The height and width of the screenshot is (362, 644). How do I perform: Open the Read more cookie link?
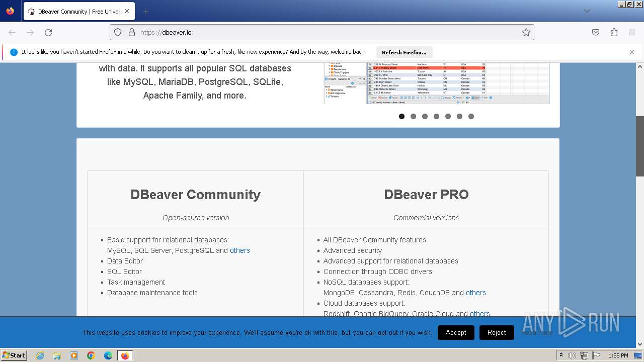pos(537,333)
